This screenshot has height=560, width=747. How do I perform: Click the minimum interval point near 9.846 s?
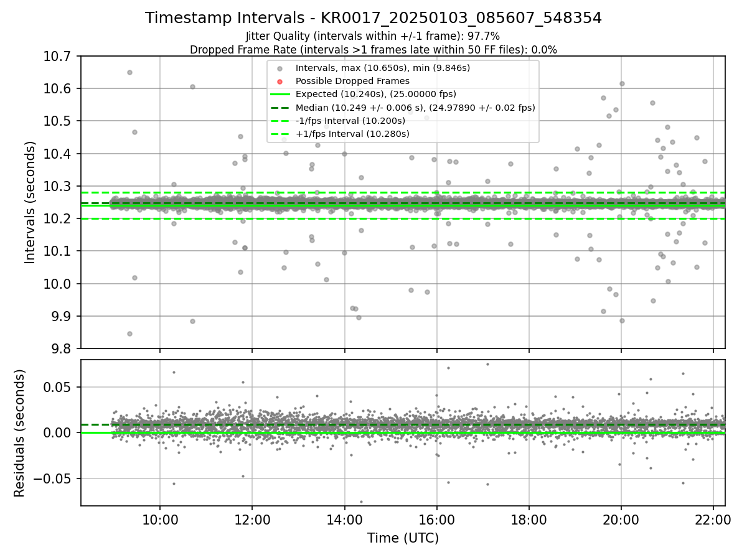(129, 334)
